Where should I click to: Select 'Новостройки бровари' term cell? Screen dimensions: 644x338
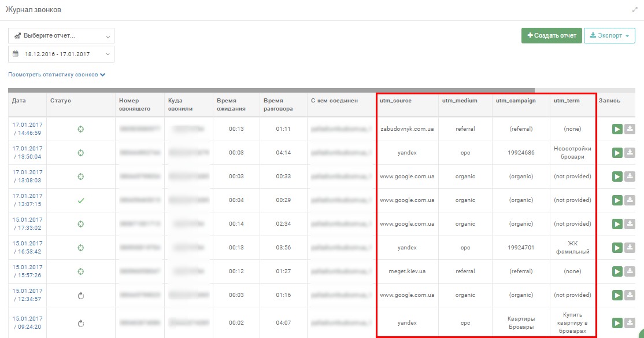[x=572, y=153]
